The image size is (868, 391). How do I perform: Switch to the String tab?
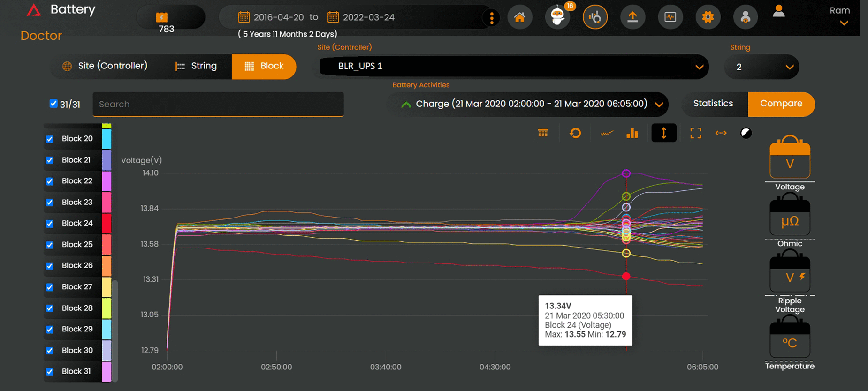[196, 66]
